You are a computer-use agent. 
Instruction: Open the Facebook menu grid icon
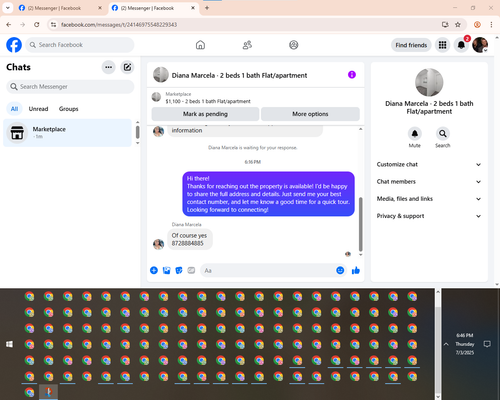pyautogui.click(x=442, y=45)
